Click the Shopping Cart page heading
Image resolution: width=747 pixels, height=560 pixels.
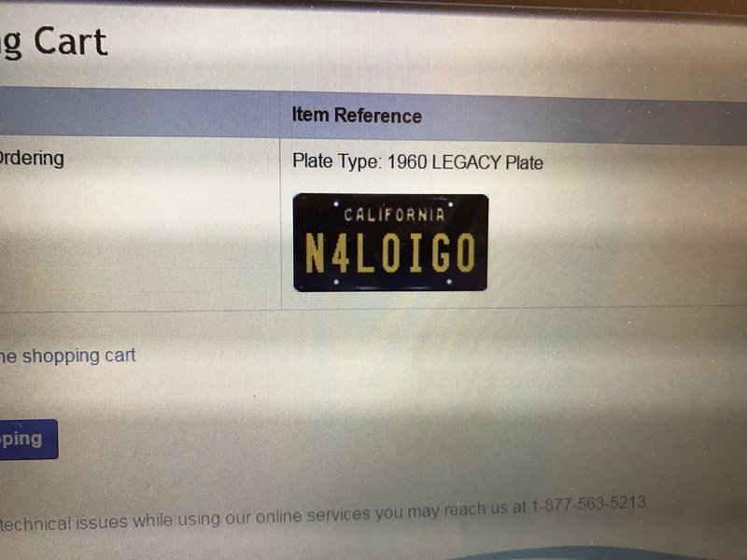tap(53, 44)
